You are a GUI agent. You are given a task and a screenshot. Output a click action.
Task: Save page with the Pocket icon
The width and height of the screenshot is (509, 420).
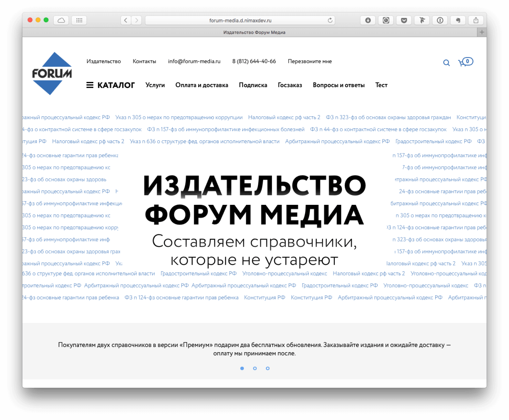404,20
